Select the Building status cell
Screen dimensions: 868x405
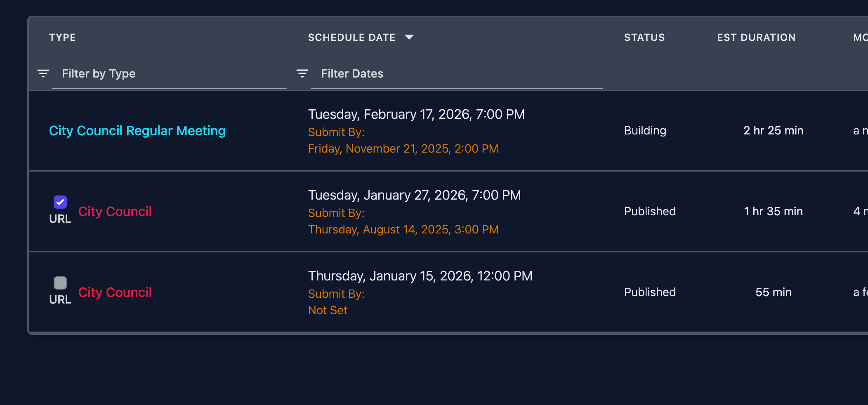pyautogui.click(x=645, y=131)
